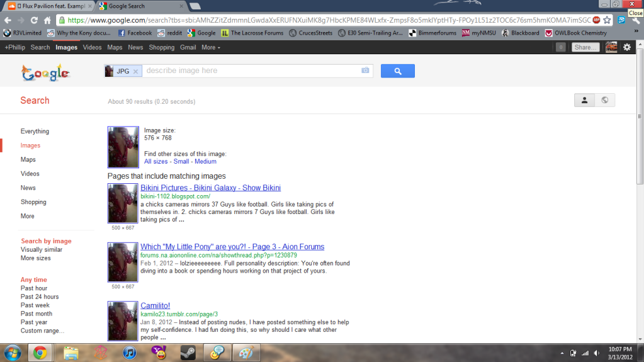Select Everything in left sidebar
Viewport: 644px width, 362px height.
[x=35, y=131]
